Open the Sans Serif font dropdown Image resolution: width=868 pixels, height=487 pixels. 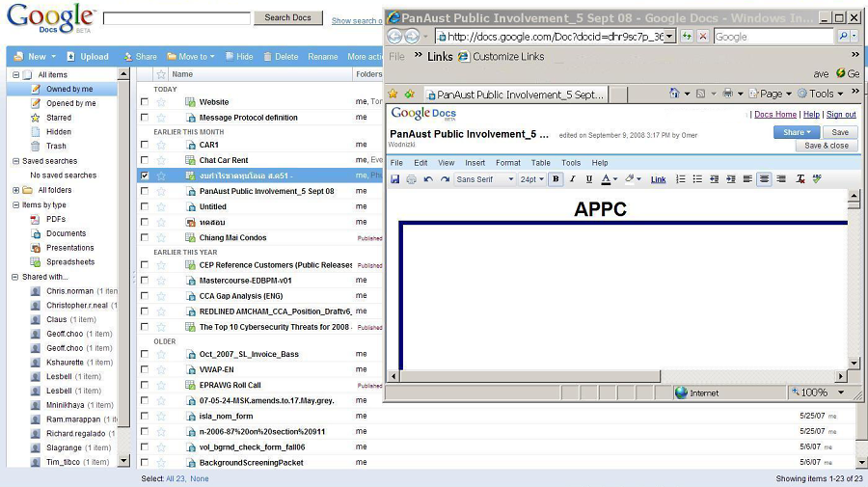485,179
